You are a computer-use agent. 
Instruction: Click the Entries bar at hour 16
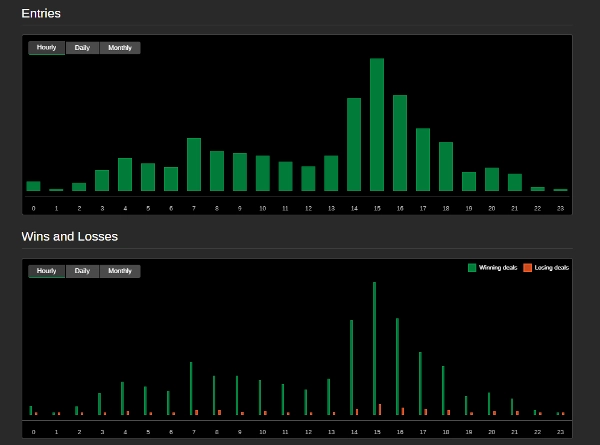[x=400, y=143]
